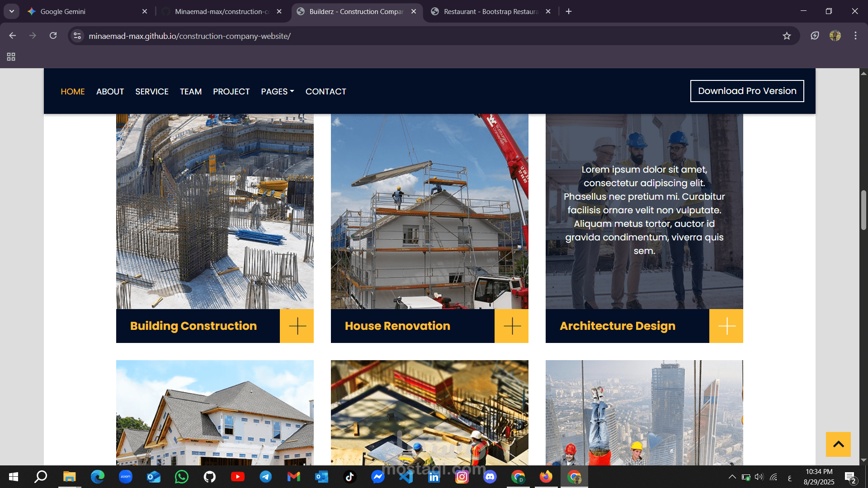Click the plus icon beside House Renovation
This screenshot has width=868, height=488.
point(512,326)
